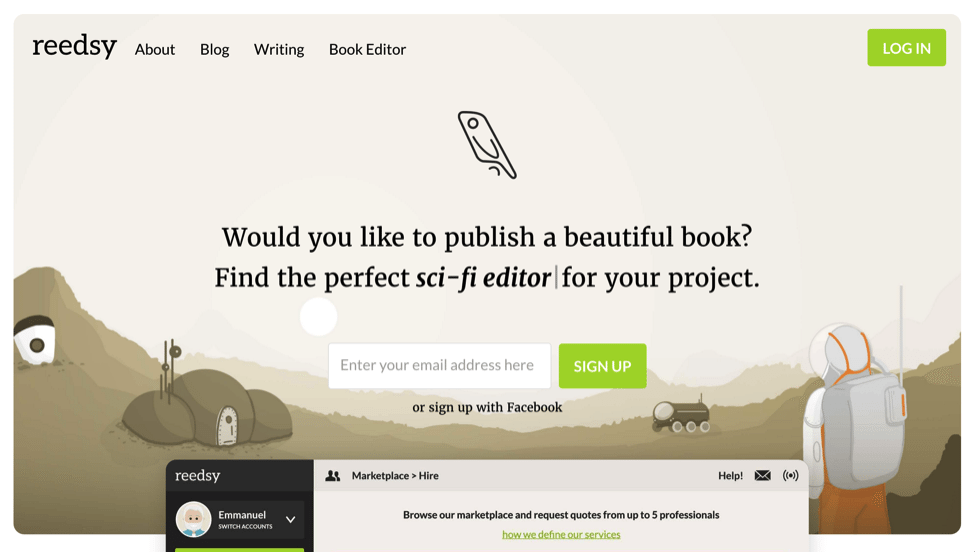The width and height of the screenshot is (975, 553).
Task: Go to the Blog section
Action: pyautogui.click(x=215, y=49)
